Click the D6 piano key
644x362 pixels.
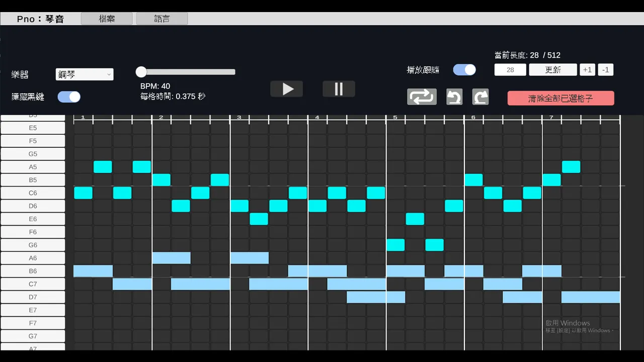pyautogui.click(x=33, y=206)
